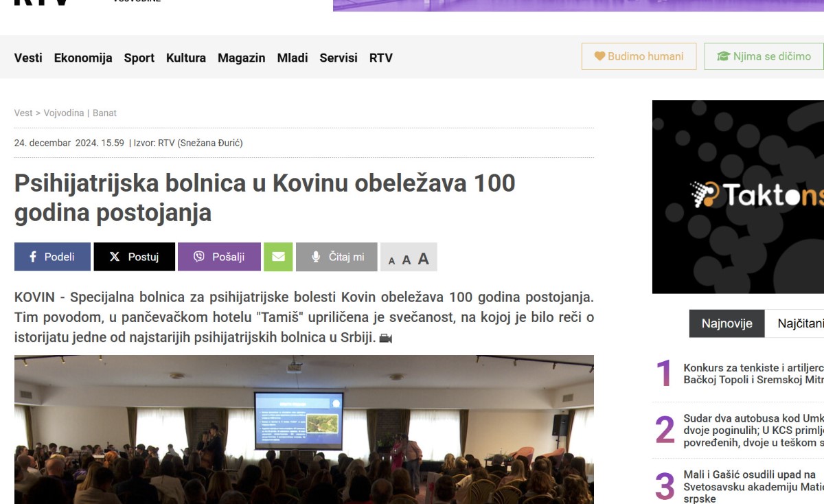Viewport: 824px width, 504px height.
Task: Open news item Mali i Gašić osudili
Action: tap(753, 487)
